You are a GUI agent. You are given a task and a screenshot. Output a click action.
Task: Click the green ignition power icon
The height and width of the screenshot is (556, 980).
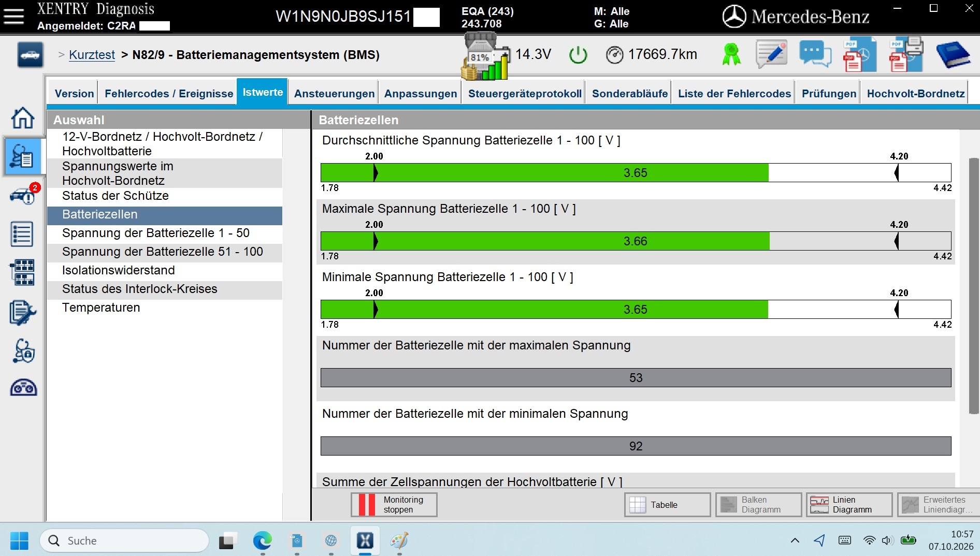coord(578,54)
